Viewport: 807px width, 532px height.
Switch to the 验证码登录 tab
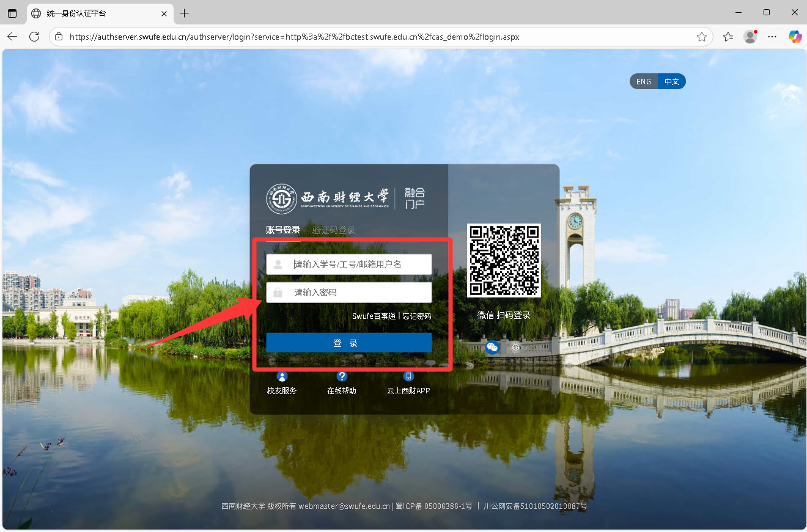[334, 230]
